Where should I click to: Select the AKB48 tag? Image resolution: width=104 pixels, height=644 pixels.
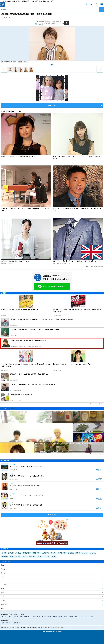click(78, 553)
